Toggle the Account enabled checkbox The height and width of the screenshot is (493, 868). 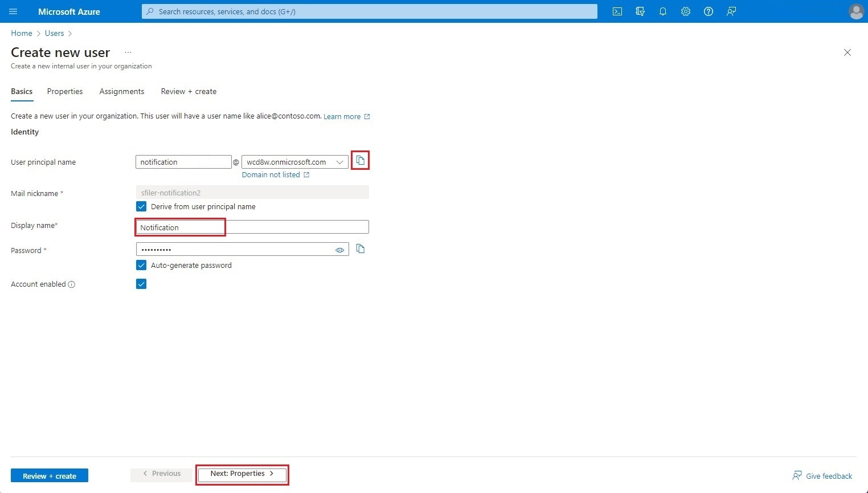point(141,283)
